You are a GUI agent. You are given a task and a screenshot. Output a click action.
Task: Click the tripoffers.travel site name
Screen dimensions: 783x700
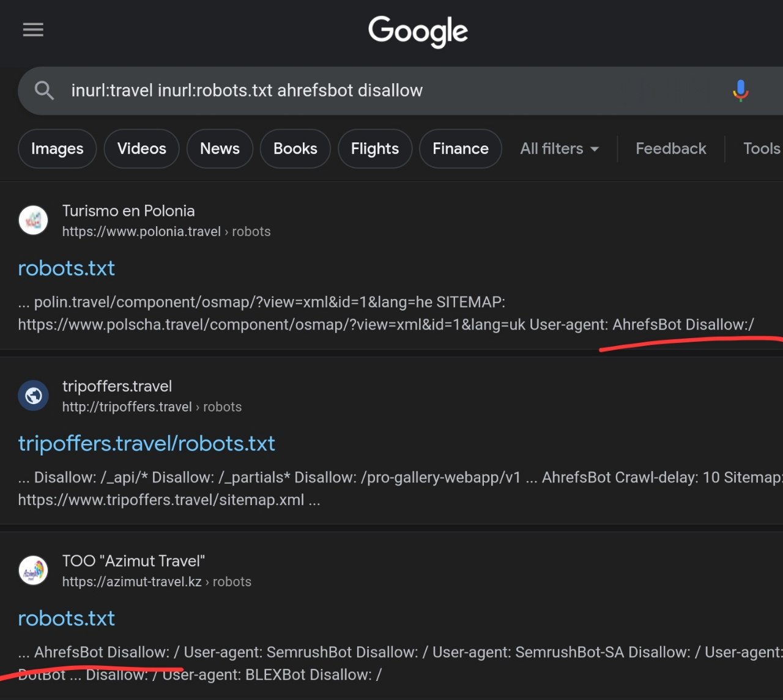117,386
